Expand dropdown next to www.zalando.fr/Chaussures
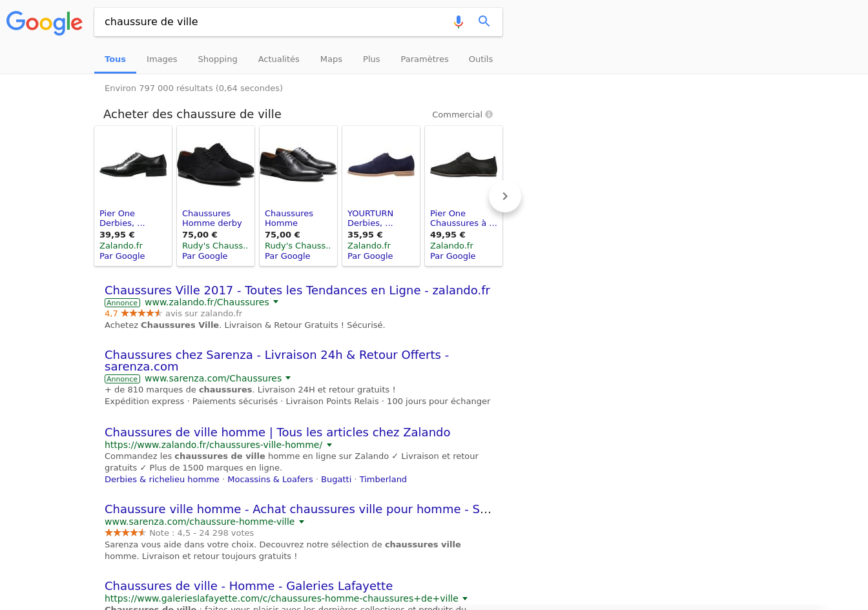The height and width of the screenshot is (610, 868). 276,302
